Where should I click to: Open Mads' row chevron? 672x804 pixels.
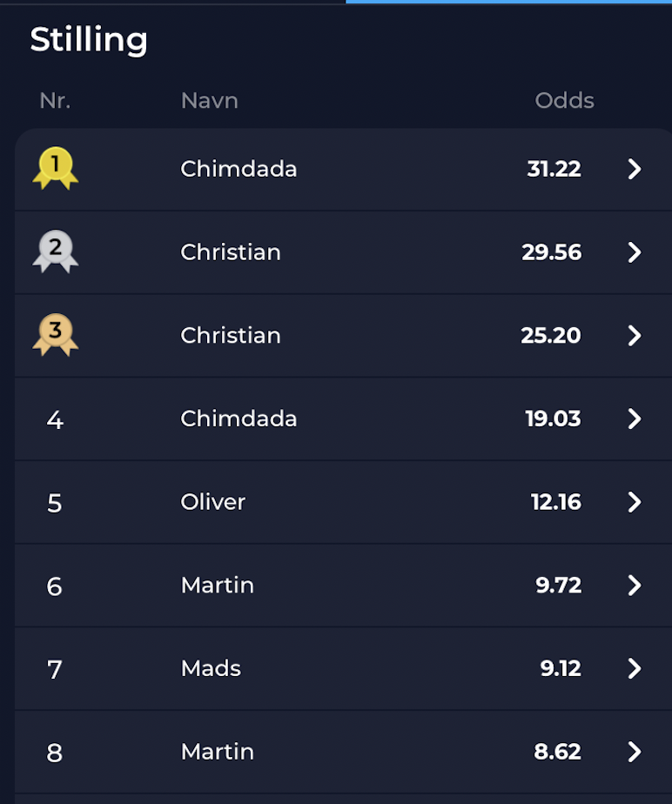click(635, 668)
